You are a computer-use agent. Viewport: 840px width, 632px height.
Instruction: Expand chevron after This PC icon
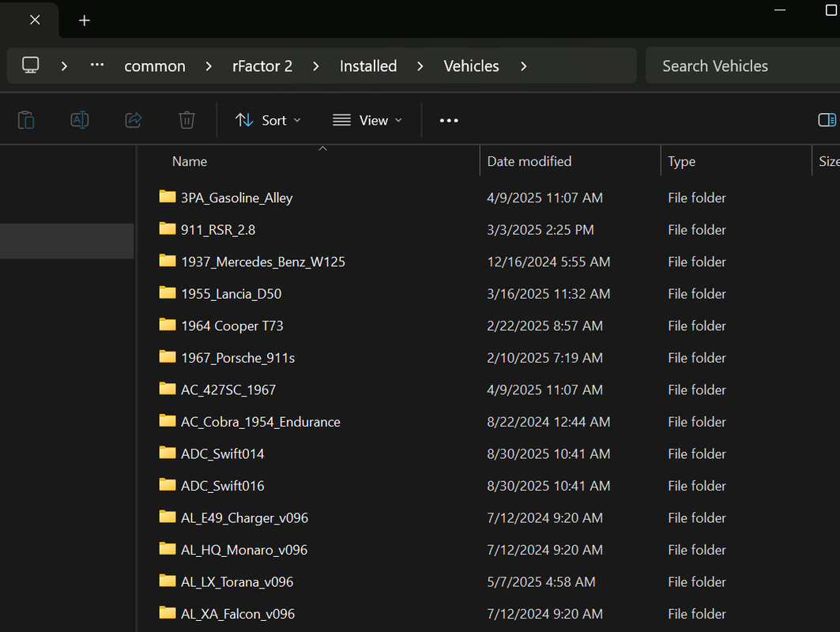tap(64, 66)
